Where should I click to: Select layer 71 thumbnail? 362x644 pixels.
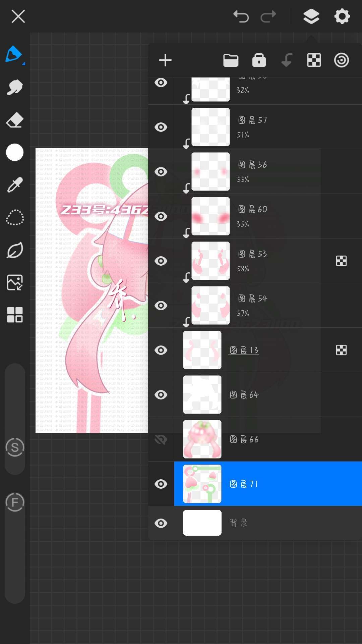pos(202,484)
